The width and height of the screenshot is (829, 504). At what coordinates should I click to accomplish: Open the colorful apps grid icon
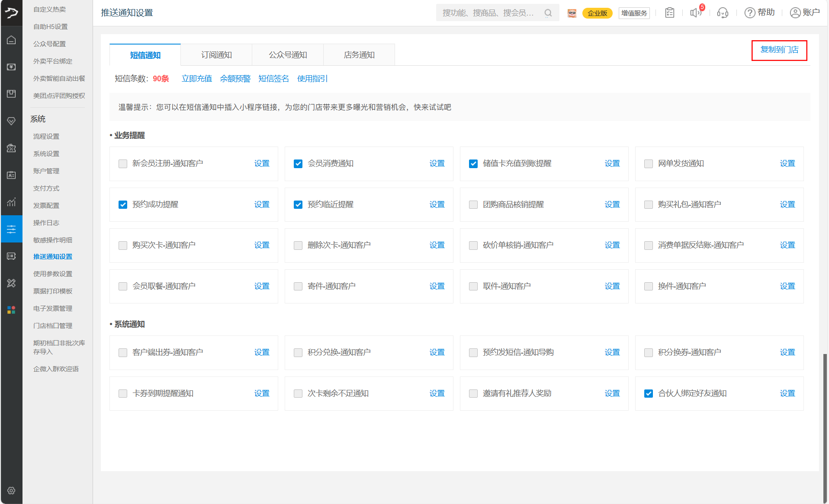11,310
